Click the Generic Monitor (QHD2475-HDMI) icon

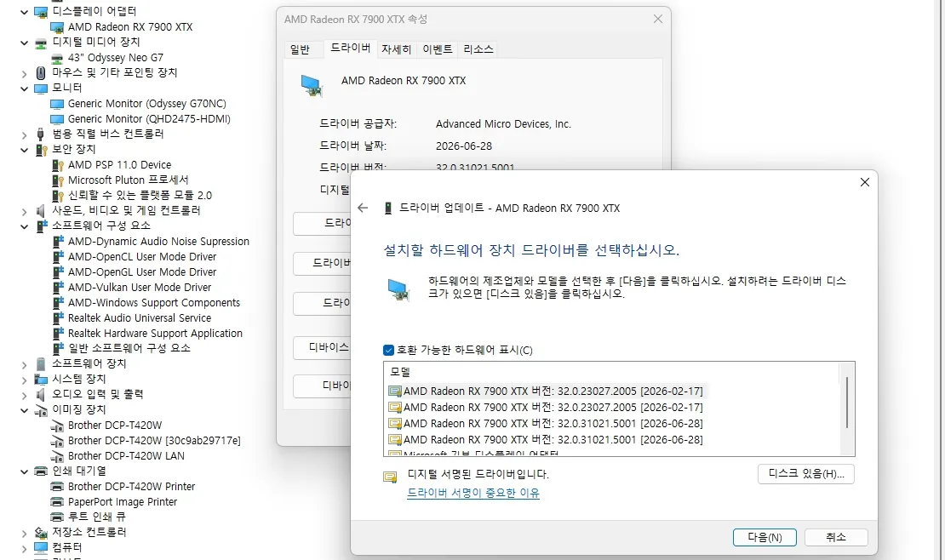(57, 119)
